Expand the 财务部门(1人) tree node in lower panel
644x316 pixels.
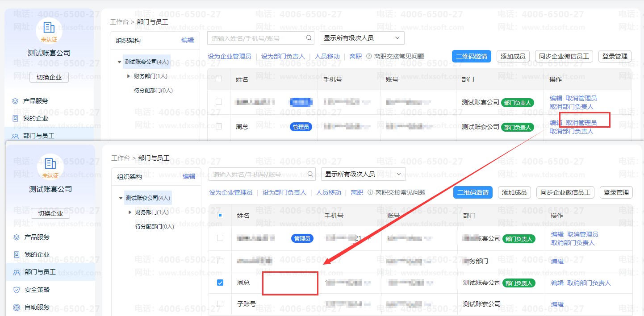tap(130, 212)
